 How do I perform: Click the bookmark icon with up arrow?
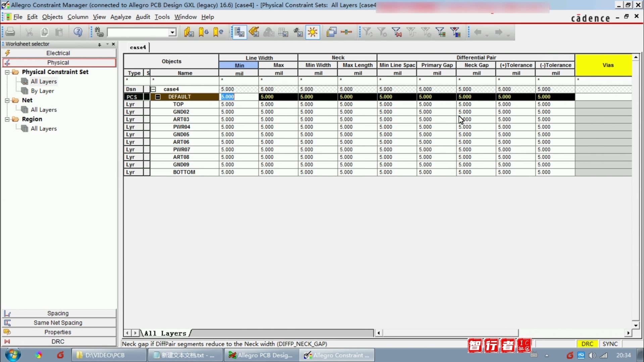pyautogui.click(x=218, y=32)
